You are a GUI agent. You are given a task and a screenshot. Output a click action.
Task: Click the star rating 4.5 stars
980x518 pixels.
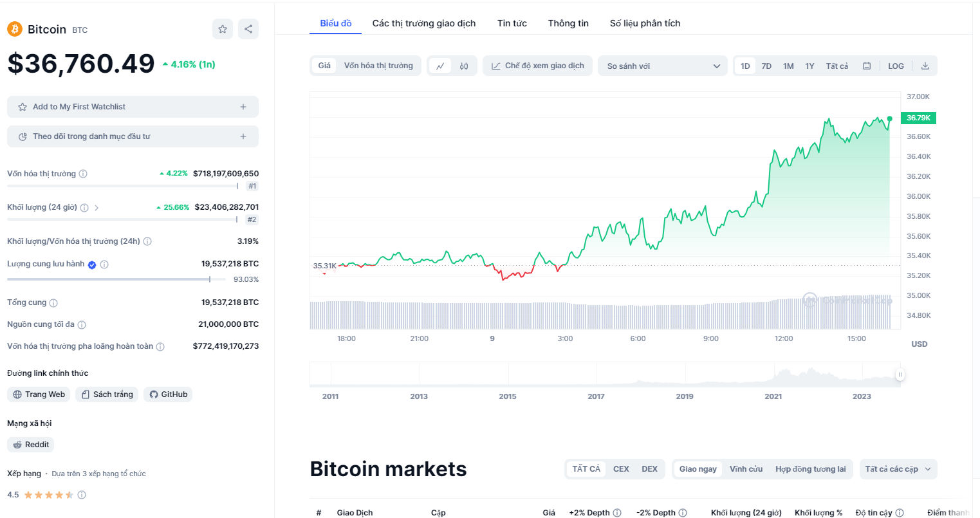[50, 495]
